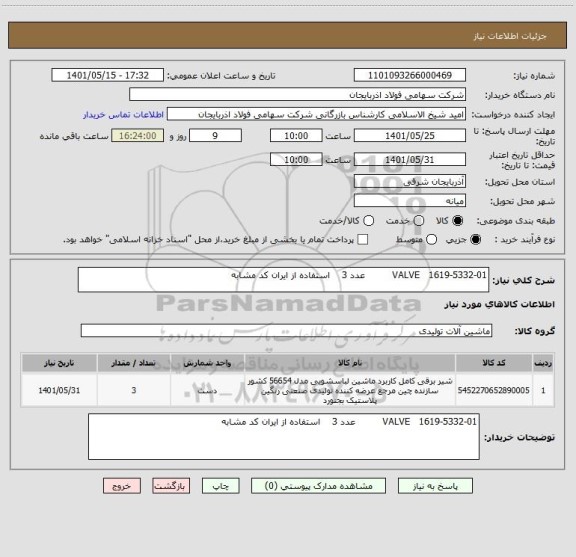Screen dimensions: 576x557
Task: Click the پاسخ به نیاز button
Action: [435, 486]
